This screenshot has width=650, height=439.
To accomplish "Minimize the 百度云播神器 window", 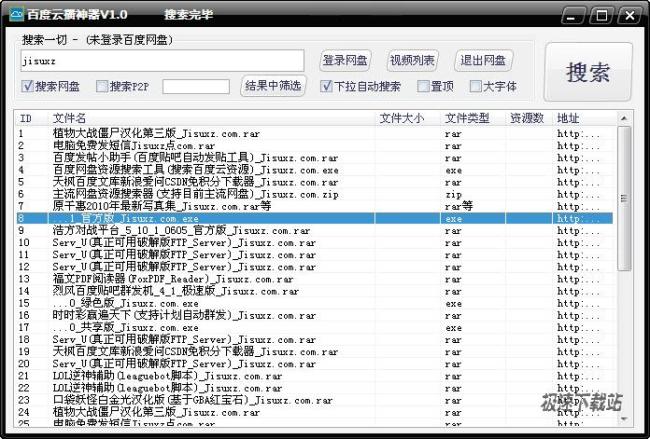I will [x=572, y=16].
